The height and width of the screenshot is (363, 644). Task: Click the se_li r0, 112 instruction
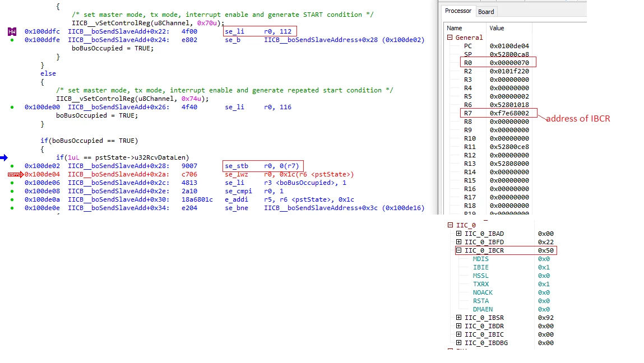point(258,31)
